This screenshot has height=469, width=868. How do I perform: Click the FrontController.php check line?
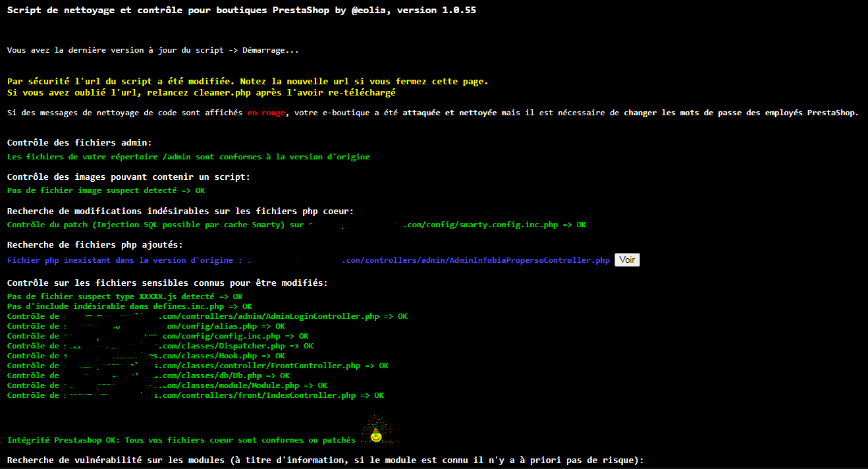pyautogui.click(x=198, y=366)
